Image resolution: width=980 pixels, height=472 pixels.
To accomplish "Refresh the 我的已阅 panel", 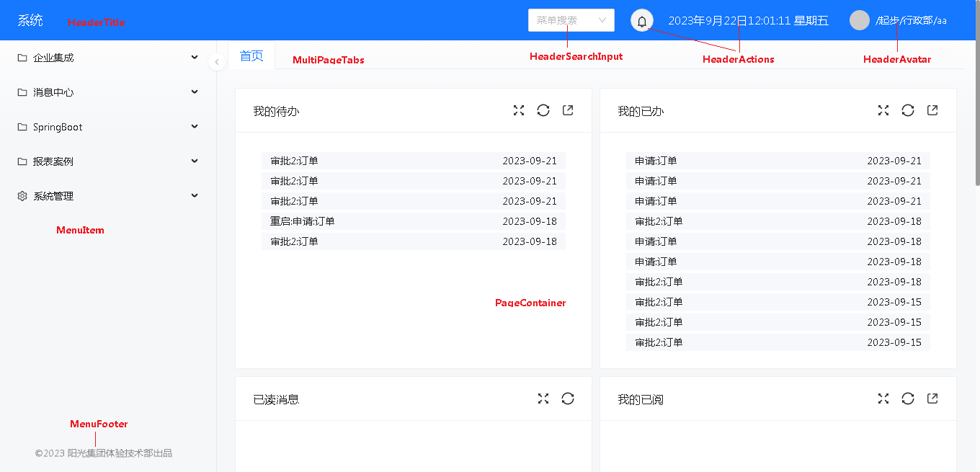I will [x=908, y=398].
